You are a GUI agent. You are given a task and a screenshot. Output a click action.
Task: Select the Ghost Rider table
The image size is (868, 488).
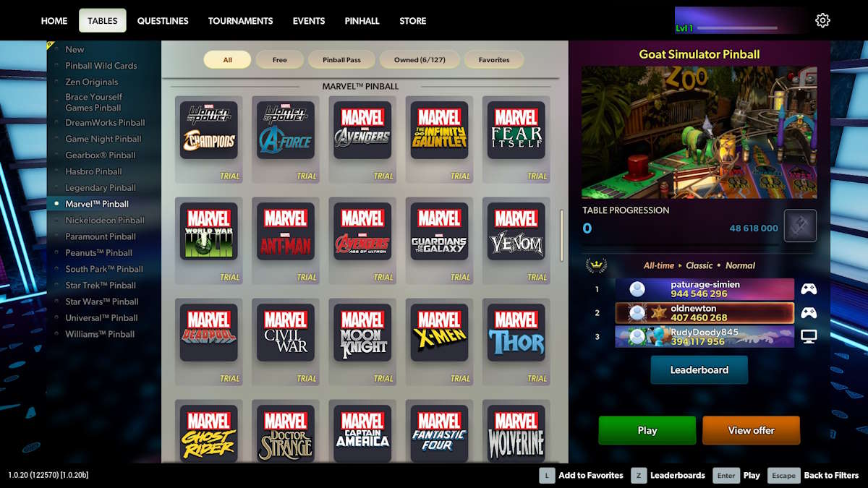coord(208,433)
